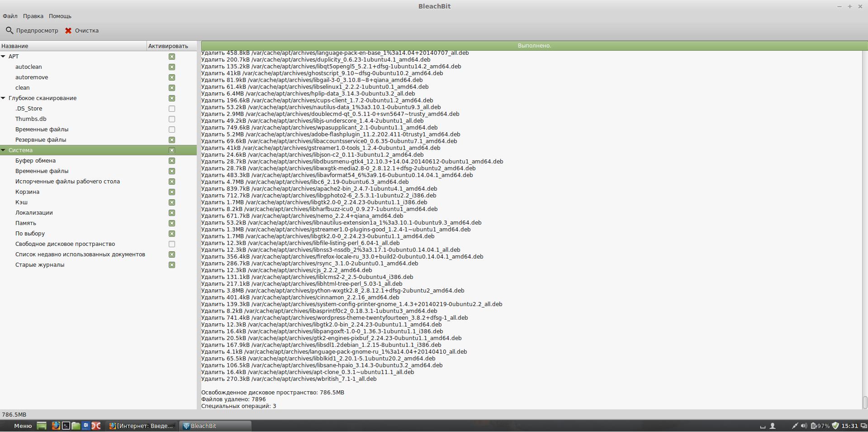This screenshot has width=868, height=432.
Task: Uncheck the Резервные файлы checkbox
Action: click(x=172, y=140)
